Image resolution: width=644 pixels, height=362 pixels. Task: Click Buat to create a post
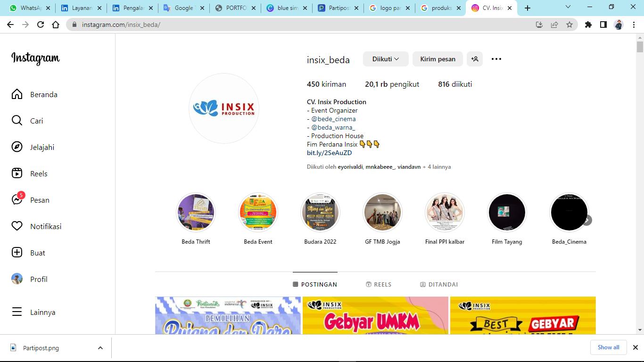[28, 253]
